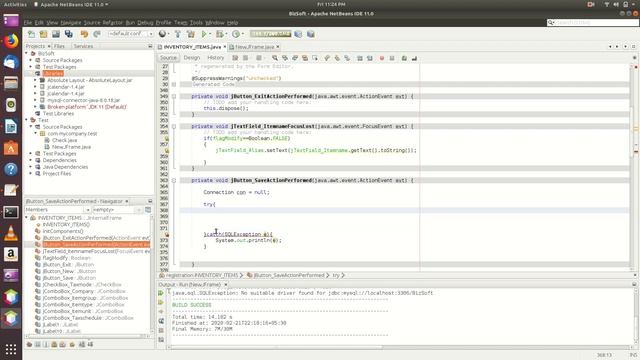Expand the Project Files node
This screenshot has width=640, height=360.
click(x=31, y=173)
